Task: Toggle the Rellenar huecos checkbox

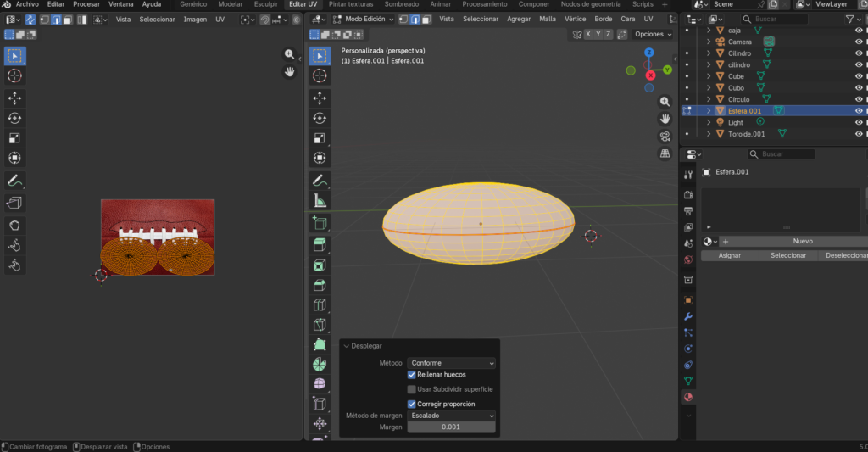Action: 412,374
